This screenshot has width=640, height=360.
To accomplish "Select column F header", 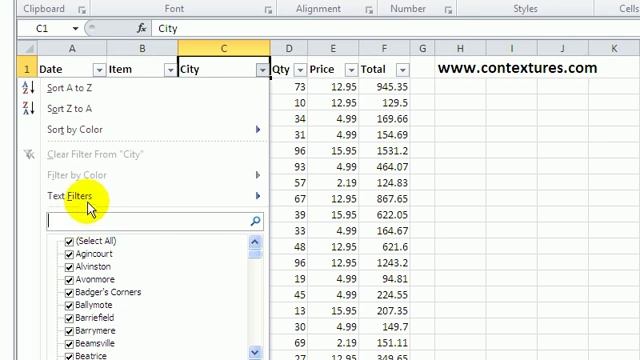I will coord(384,49).
